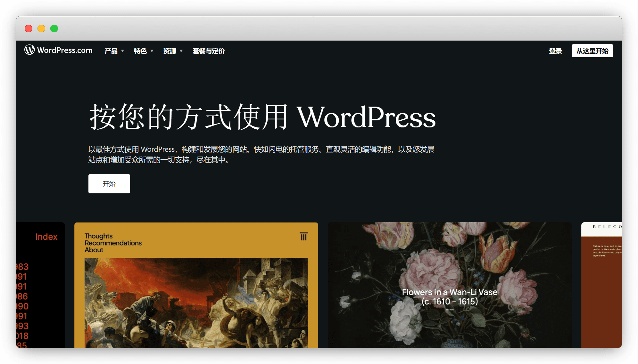638x364 pixels.
Task: Expand the 特色 dropdown arrow
Action: pyautogui.click(x=152, y=51)
